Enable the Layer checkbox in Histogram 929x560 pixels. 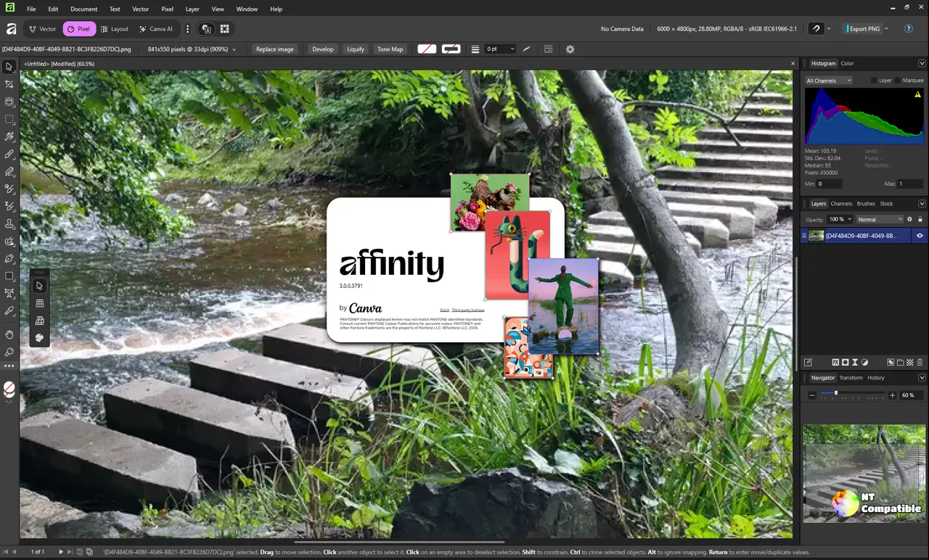click(x=874, y=81)
